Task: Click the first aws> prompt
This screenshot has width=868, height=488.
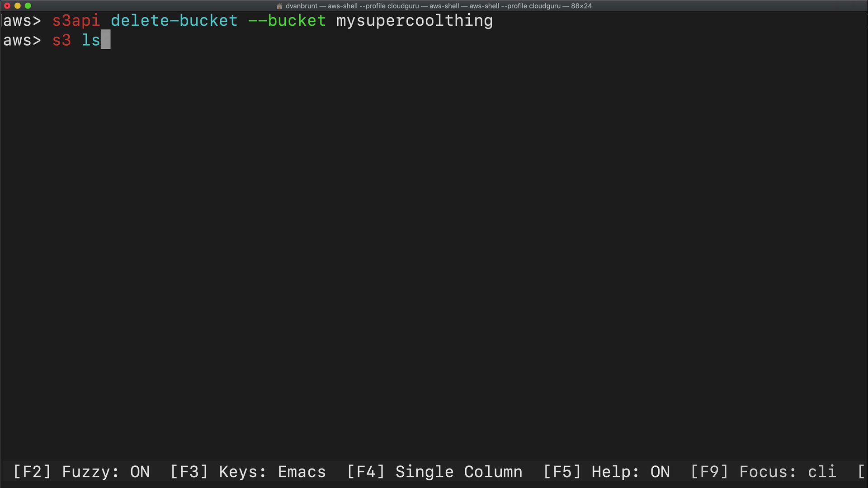Action: click(x=22, y=21)
